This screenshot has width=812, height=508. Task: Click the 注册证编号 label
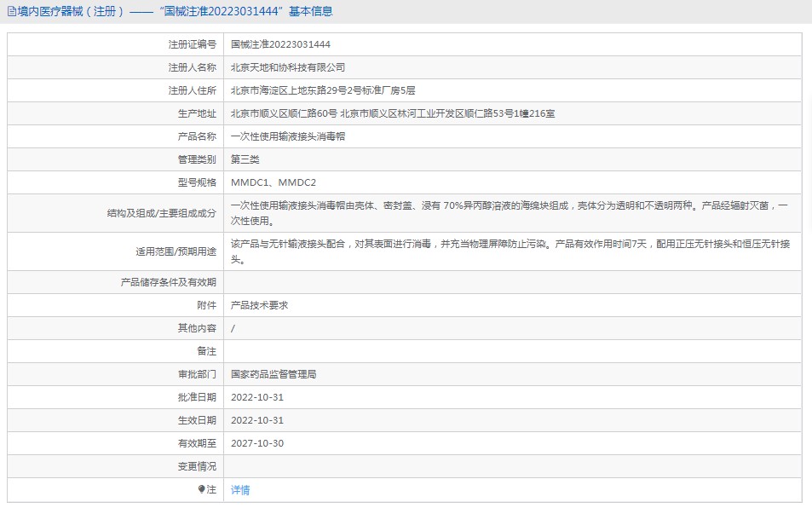[192, 44]
